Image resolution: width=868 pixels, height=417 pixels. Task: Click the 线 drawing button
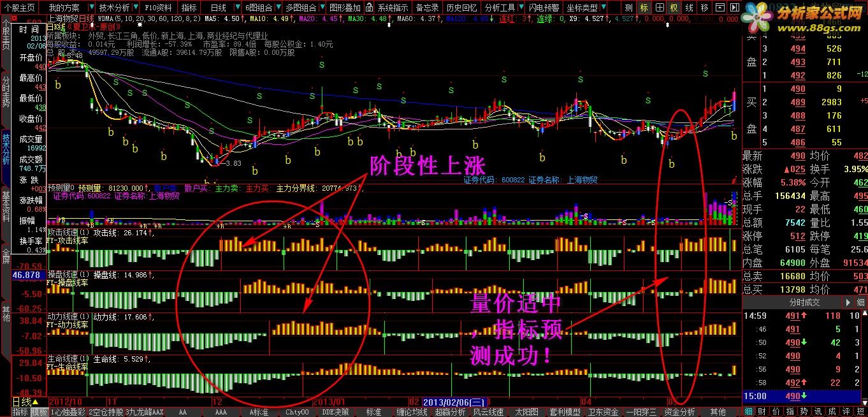coord(689,8)
